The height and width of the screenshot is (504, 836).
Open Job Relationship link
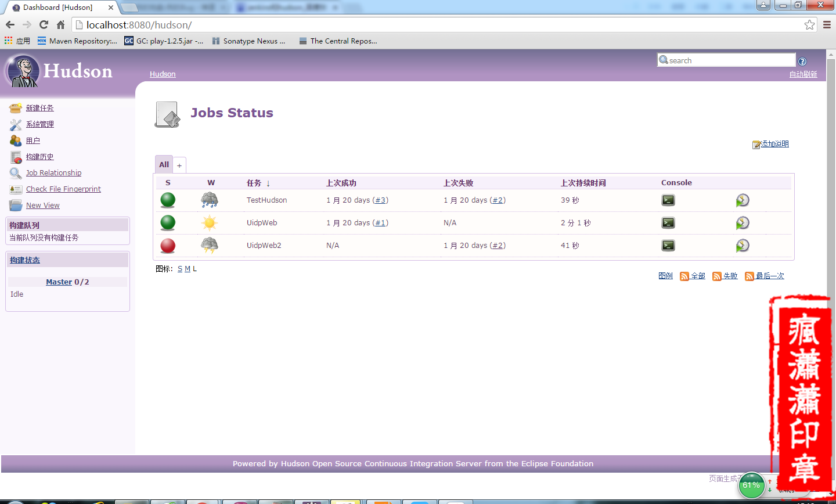click(x=54, y=173)
